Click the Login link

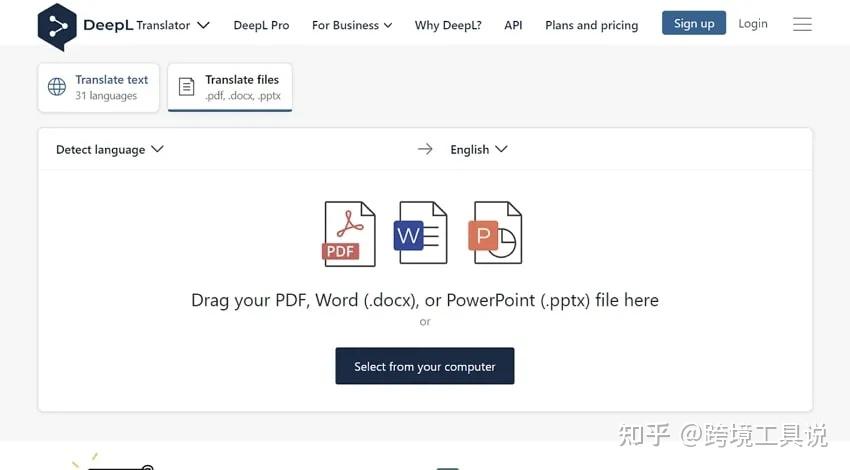[x=753, y=24]
